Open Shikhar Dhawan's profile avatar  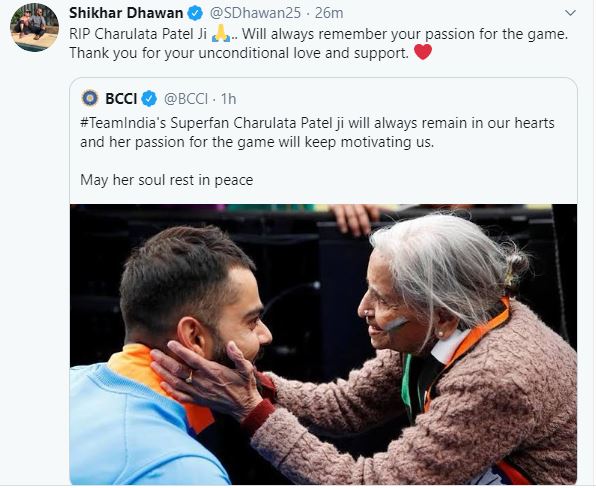(34, 27)
